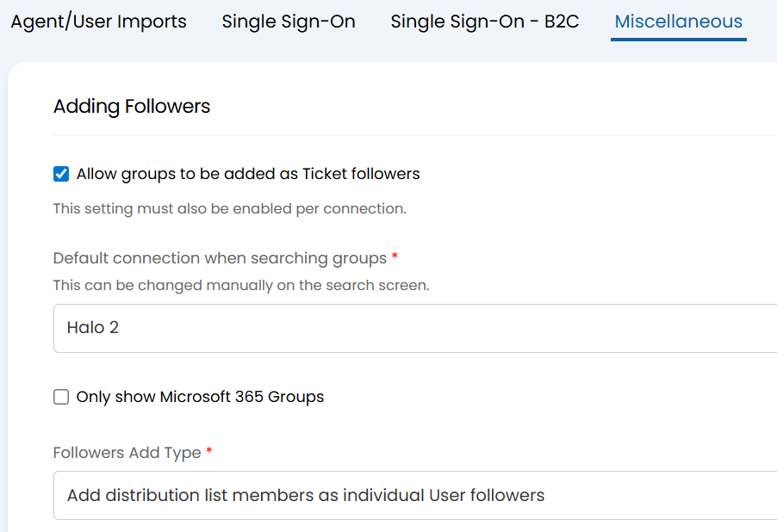Click the 'must also be enabled per connection' hint

tap(229, 208)
